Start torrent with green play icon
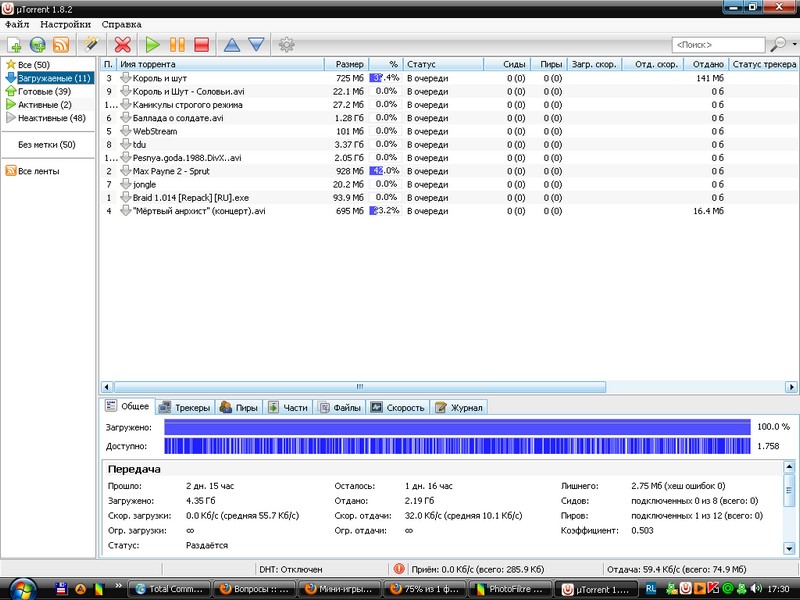This screenshot has width=800, height=600. [152, 45]
